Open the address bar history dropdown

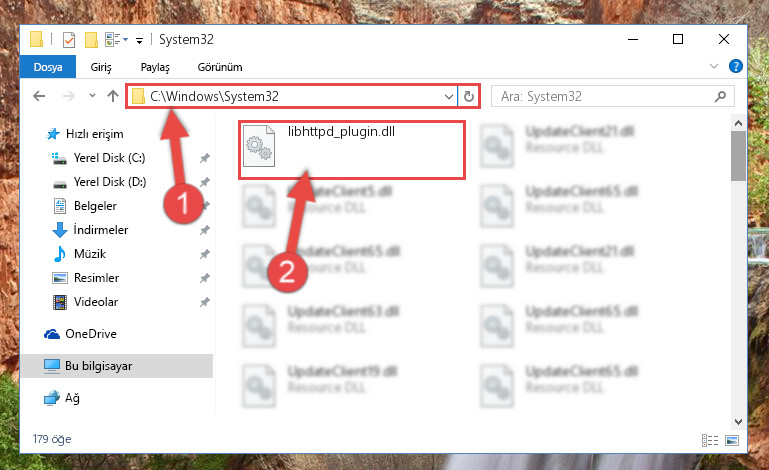(x=448, y=96)
